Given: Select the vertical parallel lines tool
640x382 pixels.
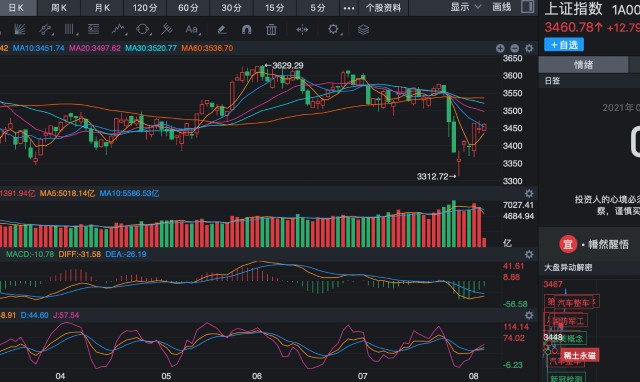Looking at the screenshot, I should [69, 29].
